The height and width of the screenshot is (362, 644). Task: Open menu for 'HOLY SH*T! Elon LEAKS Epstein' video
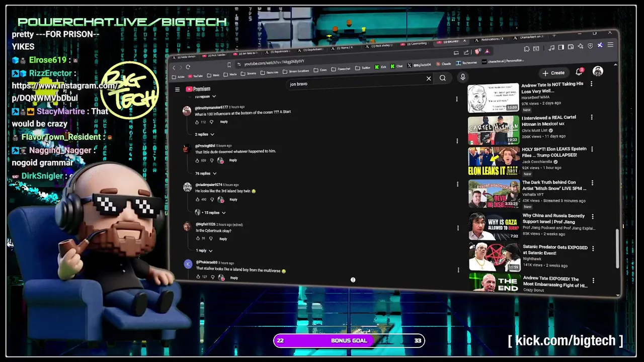[592, 149]
